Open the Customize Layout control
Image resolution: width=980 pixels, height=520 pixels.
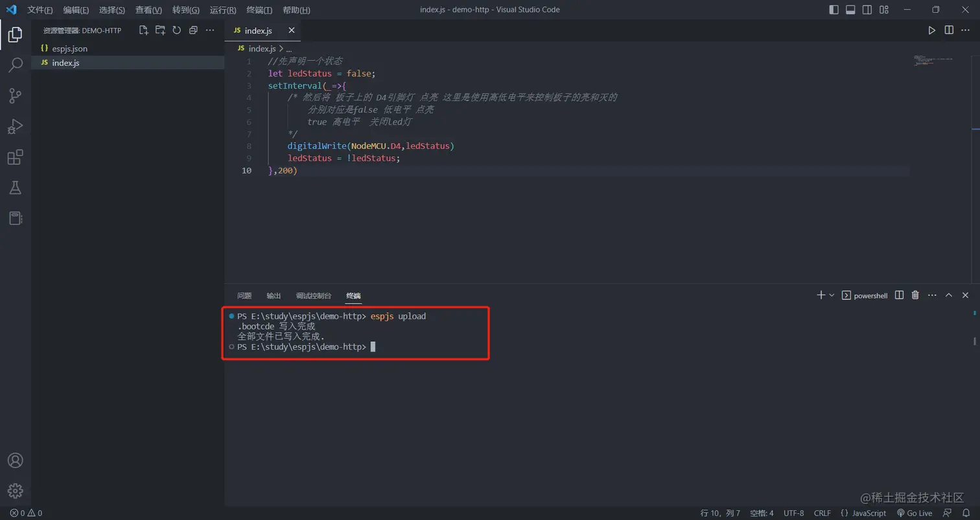pyautogui.click(x=884, y=10)
